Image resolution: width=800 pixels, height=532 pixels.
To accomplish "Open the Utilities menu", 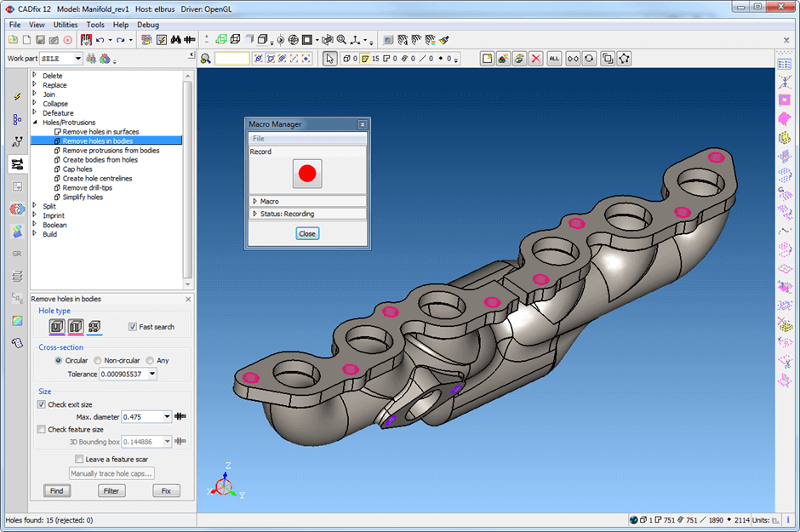I will tap(66, 25).
